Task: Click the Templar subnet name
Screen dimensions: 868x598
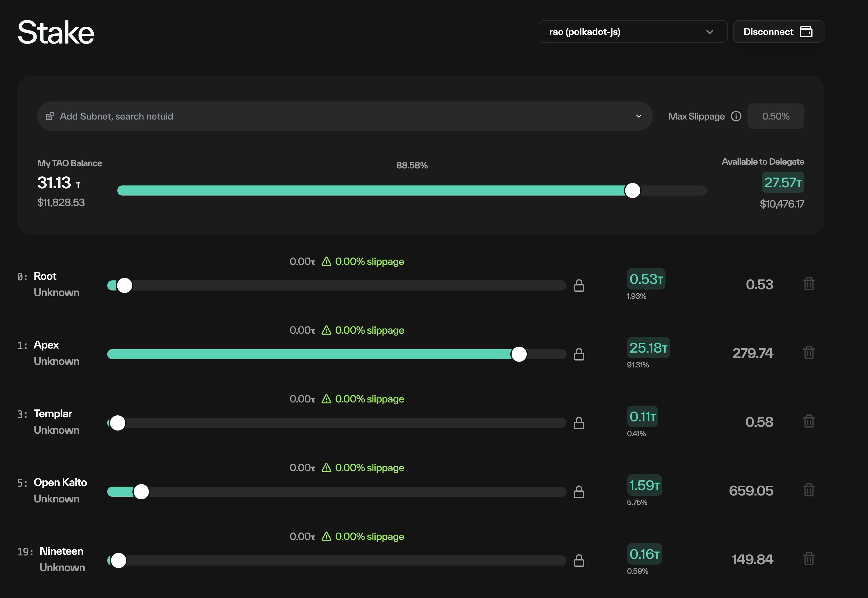Action: [53, 414]
